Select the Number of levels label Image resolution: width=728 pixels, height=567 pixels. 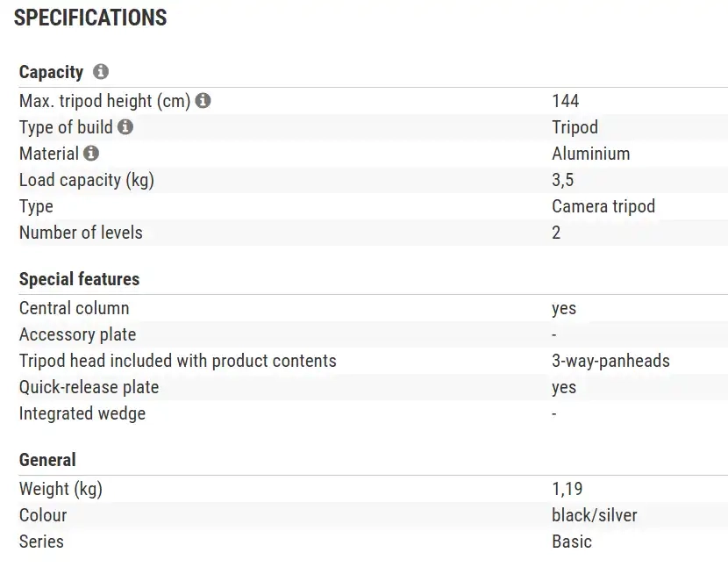[81, 233]
